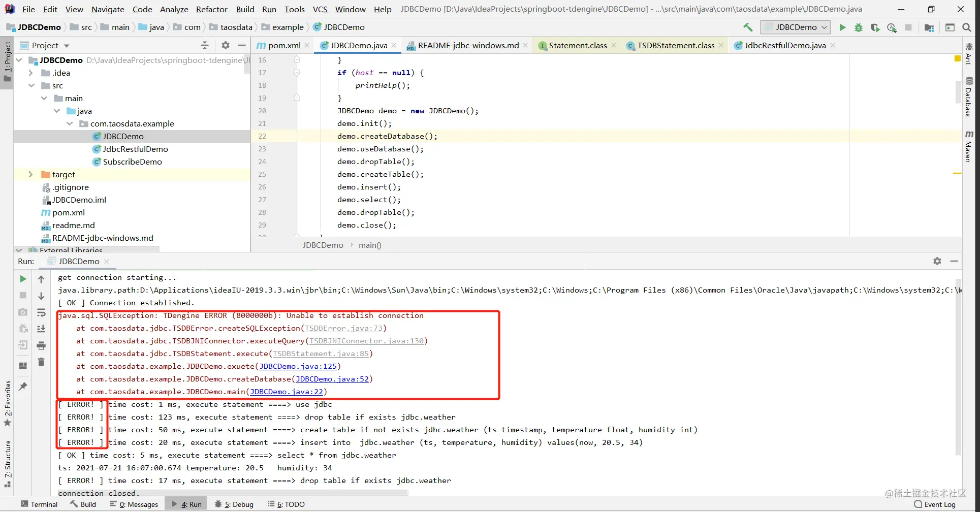The height and width of the screenshot is (512, 980).
Task: Open Maven tool window
Action: click(969, 147)
